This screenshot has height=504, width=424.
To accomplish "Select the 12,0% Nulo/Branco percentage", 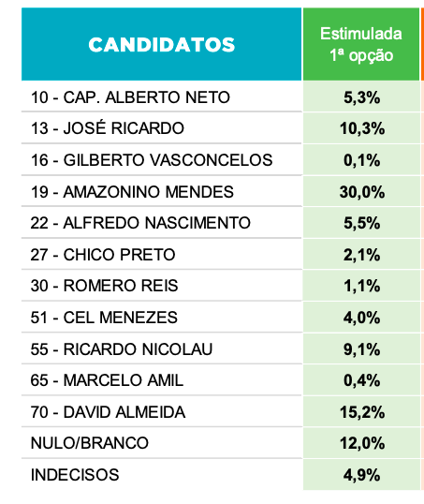I will 361,443.
